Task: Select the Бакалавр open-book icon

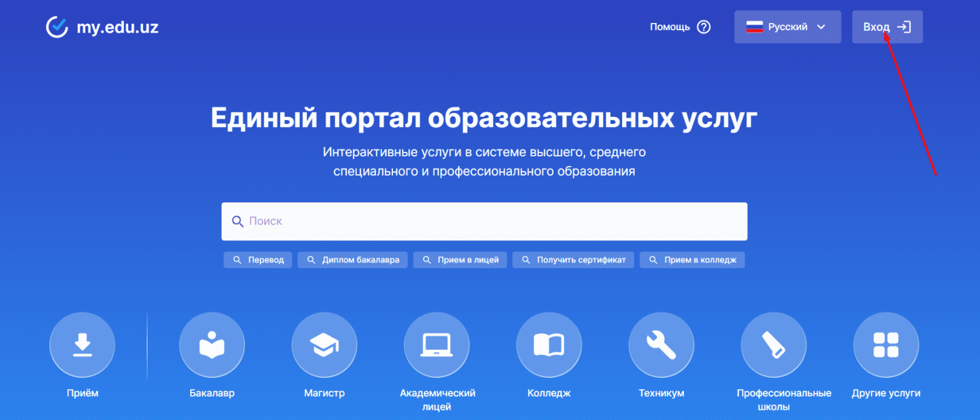Action: (212, 345)
